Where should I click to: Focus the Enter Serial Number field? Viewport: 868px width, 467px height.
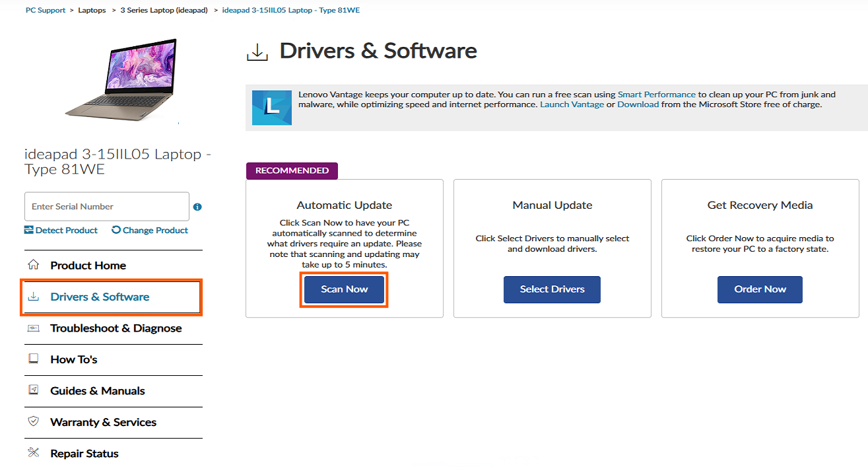107,207
